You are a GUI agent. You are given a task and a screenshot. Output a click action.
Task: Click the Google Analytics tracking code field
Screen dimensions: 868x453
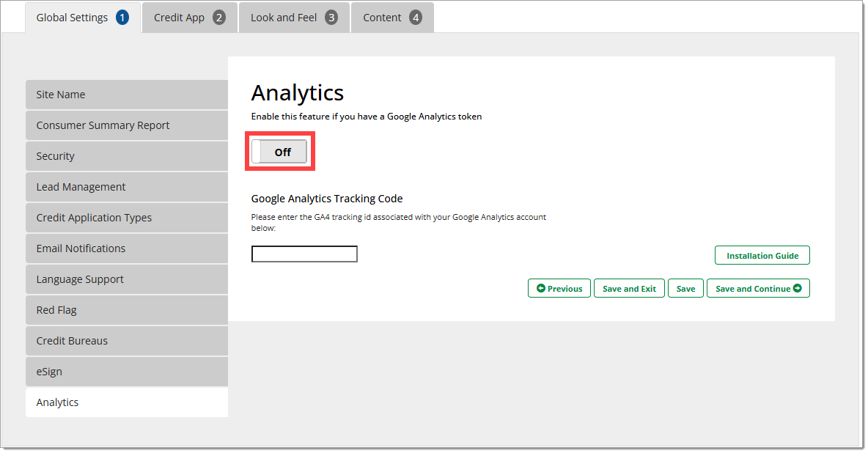304,254
